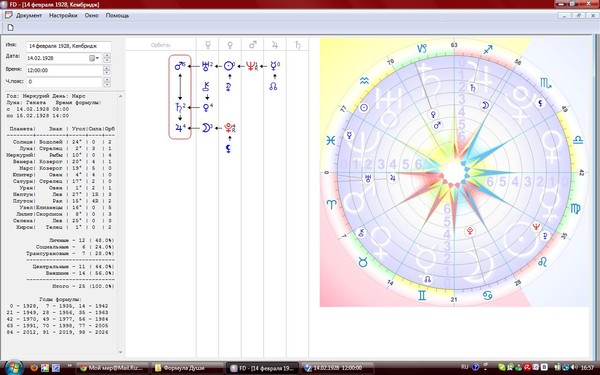Click the Aries sign on the zodiac ring

(331, 204)
